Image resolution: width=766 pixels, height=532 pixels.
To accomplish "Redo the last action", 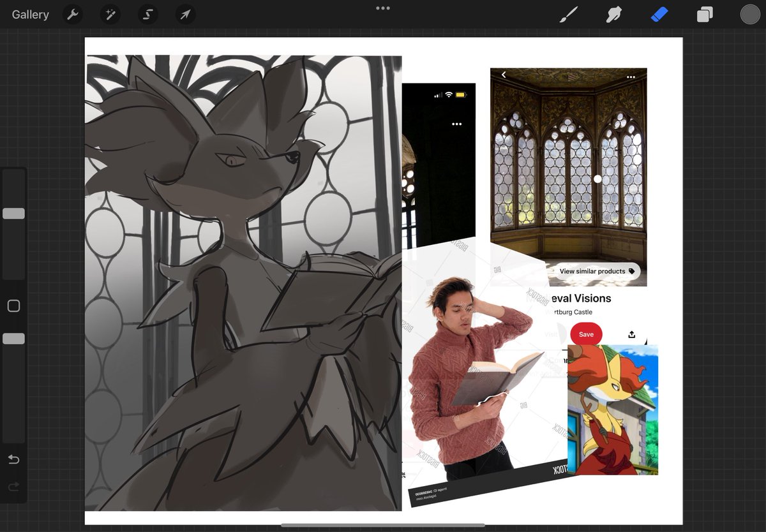I will click(x=13, y=487).
